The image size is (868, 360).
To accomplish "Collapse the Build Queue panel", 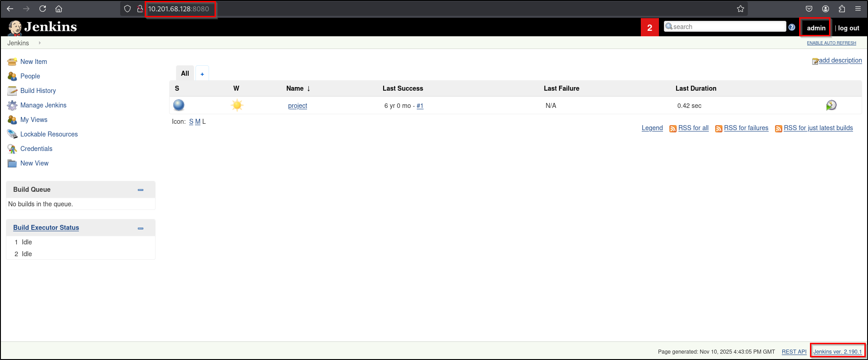I will point(141,190).
